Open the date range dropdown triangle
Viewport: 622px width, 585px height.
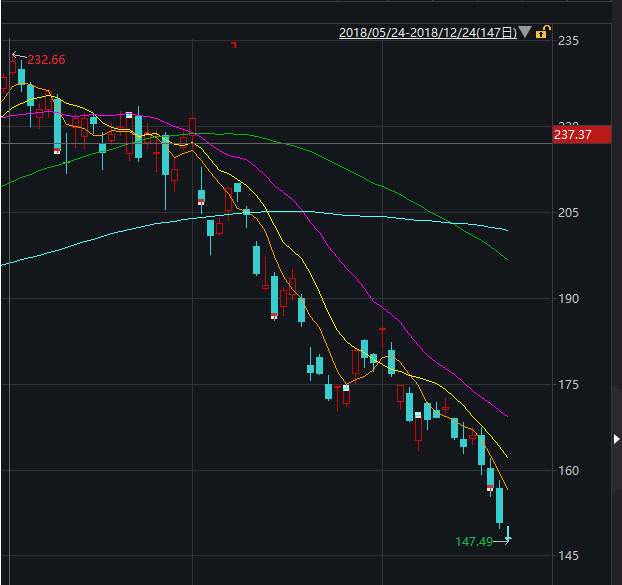tap(524, 32)
